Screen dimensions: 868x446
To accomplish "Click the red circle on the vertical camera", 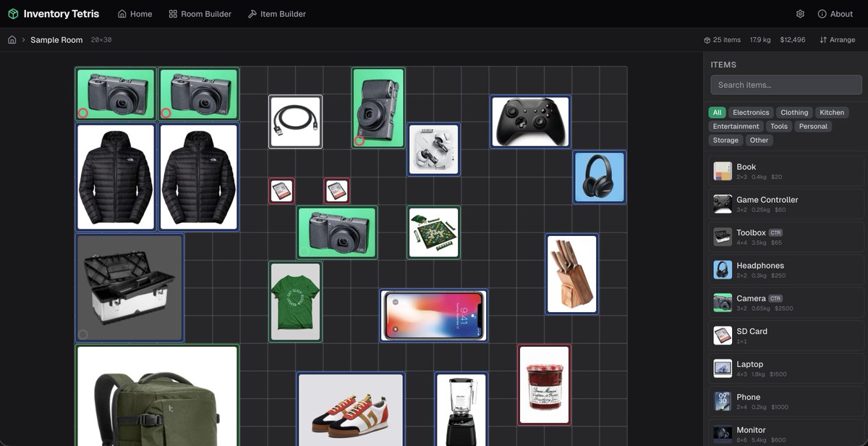I will (x=359, y=141).
